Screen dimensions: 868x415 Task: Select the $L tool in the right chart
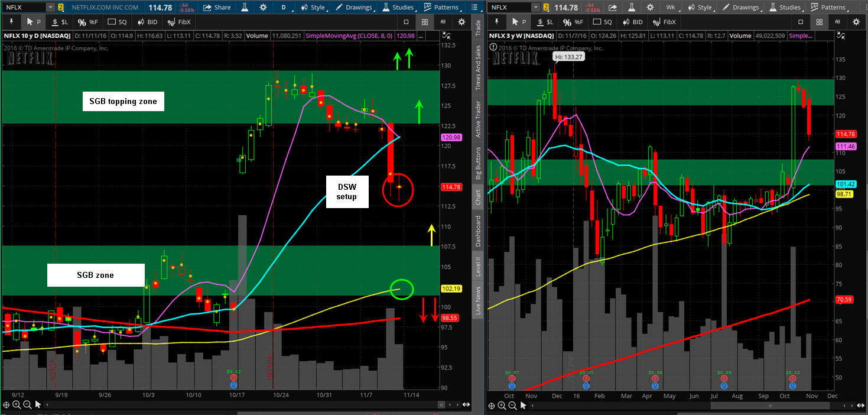point(545,22)
